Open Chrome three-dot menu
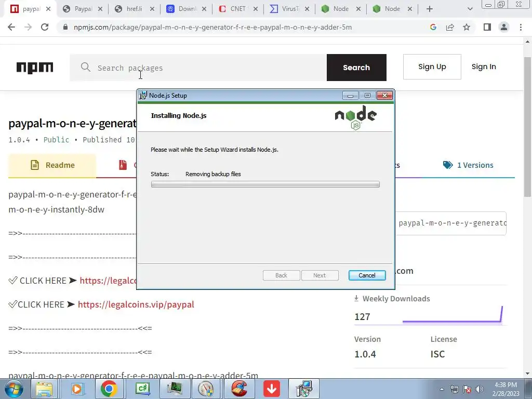Screen dimensions: 532x399 pos(521,27)
